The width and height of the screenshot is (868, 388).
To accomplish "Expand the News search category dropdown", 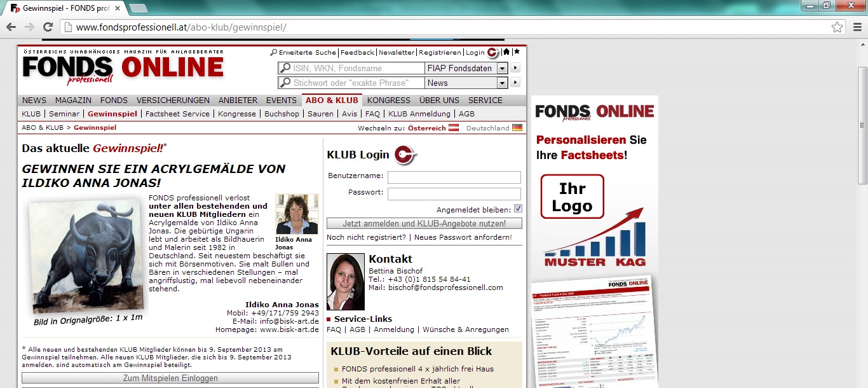I will click(x=502, y=83).
